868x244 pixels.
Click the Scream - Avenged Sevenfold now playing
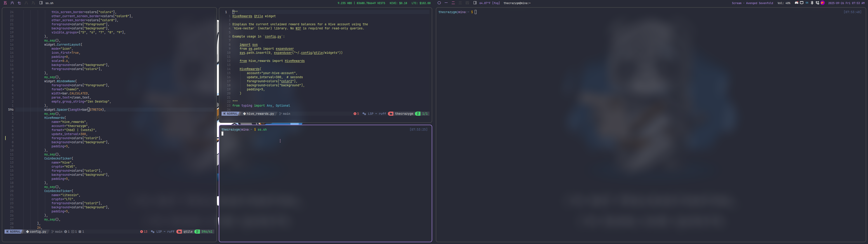pos(752,3)
